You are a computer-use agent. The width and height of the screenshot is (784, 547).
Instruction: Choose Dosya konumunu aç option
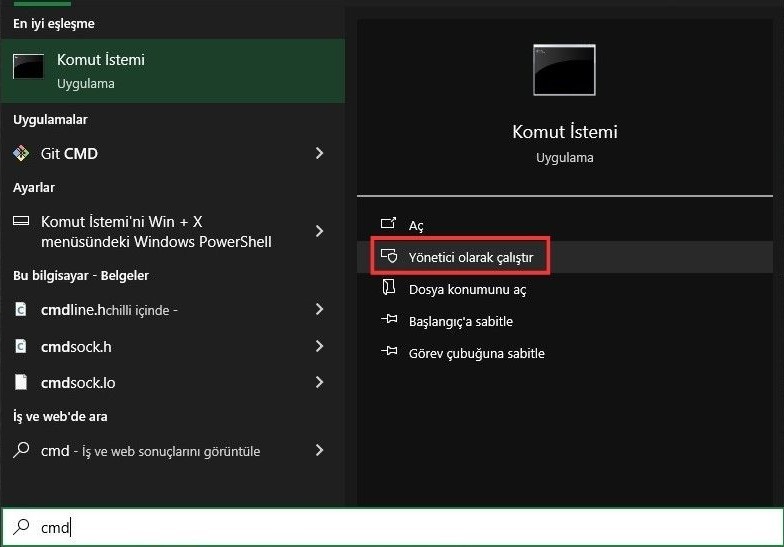click(x=467, y=289)
